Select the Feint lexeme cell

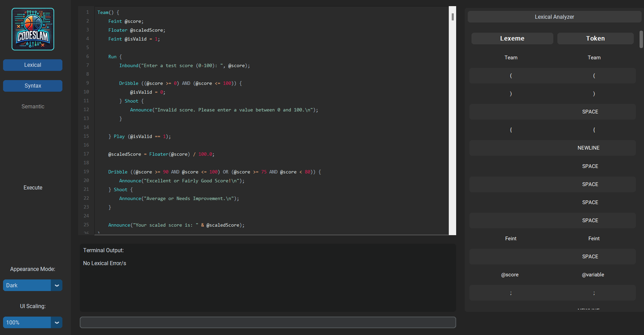511,239
